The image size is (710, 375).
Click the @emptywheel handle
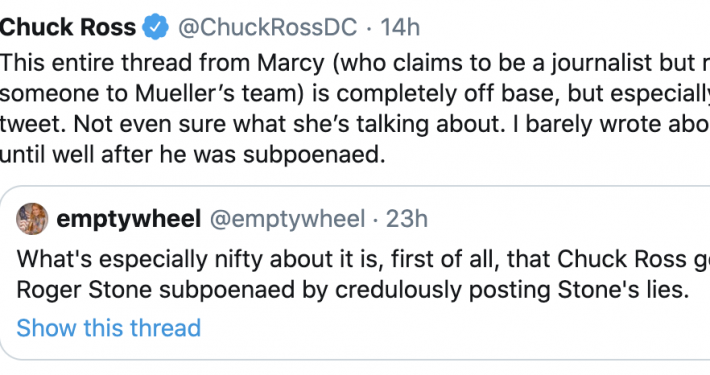click(x=287, y=219)
